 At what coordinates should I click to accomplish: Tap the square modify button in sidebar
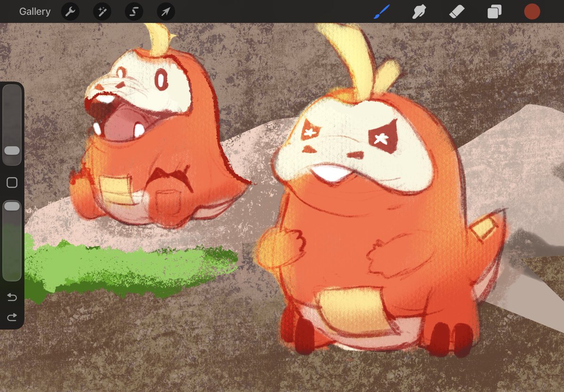pyautogui.click(x=12, y=182)
